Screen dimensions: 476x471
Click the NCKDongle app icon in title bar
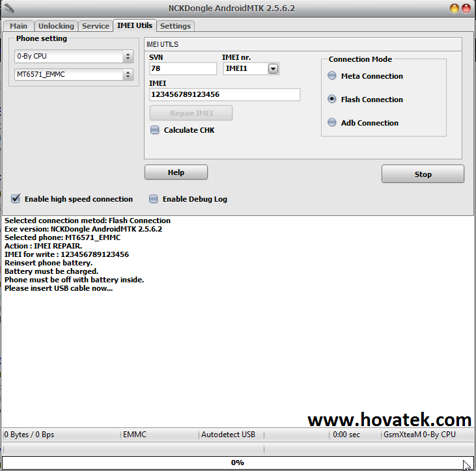tap(9, 8)
